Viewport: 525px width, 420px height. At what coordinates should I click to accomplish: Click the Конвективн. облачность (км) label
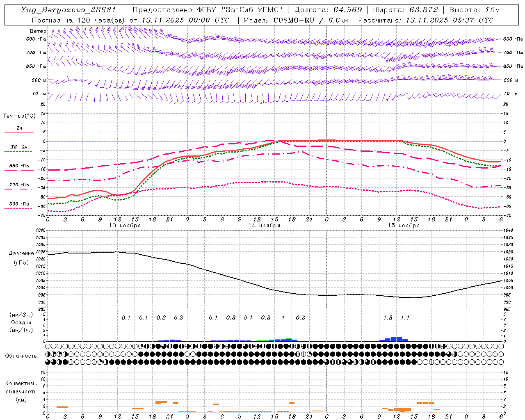click(21, 391)
